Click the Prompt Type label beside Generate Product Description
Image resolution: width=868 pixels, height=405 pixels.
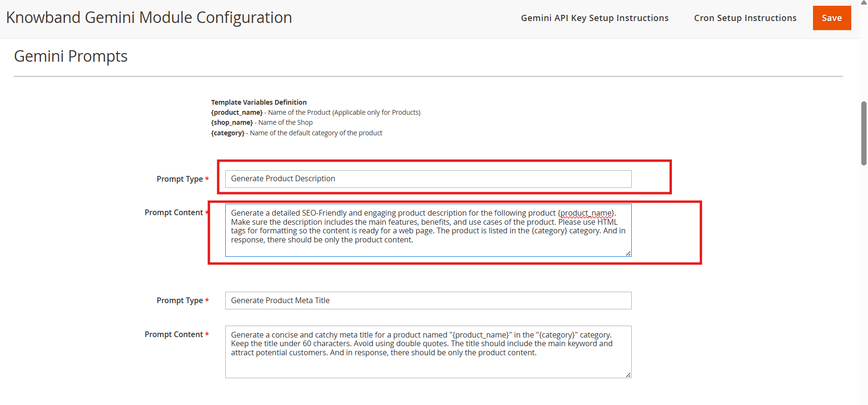pyautogui.click(x=183, y=179)
